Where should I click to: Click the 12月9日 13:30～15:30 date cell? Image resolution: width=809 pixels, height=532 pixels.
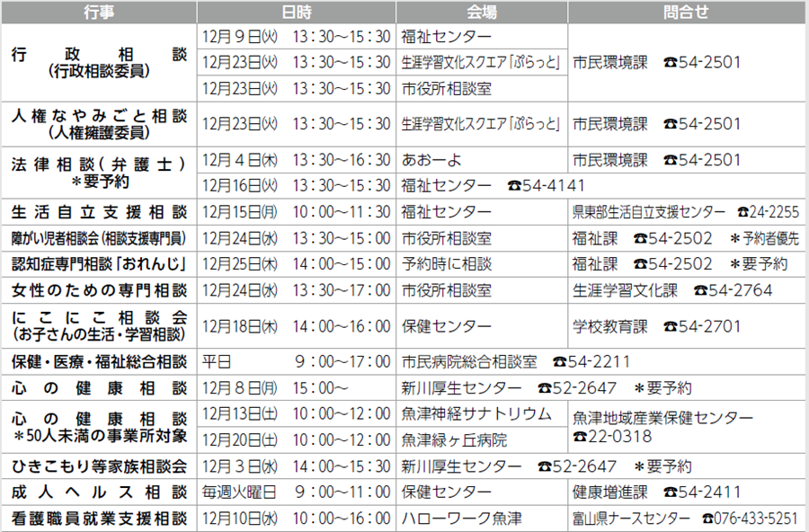pos(296,37)
